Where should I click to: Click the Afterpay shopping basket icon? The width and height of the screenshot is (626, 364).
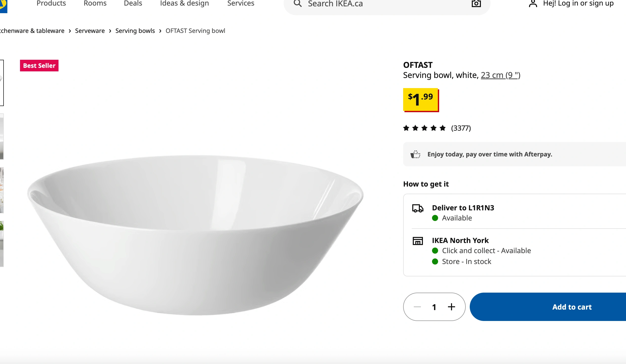tap(415, 154)
